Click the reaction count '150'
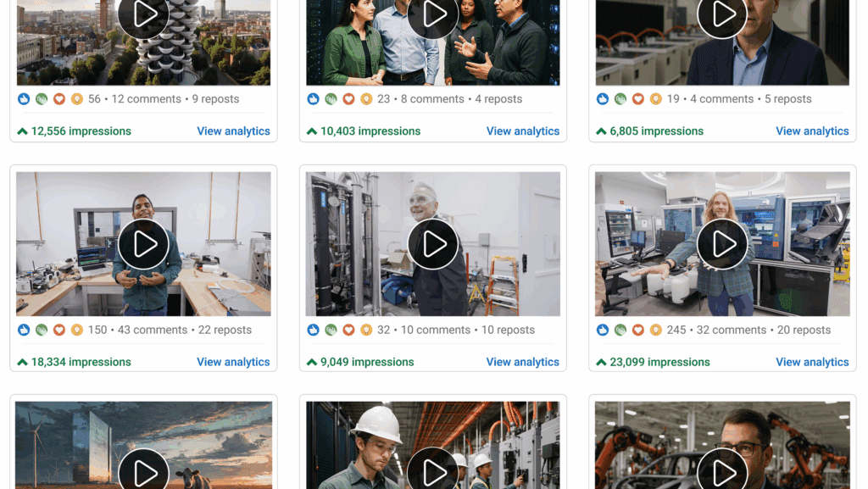This screenshot has width=868, height=489. 97,330
